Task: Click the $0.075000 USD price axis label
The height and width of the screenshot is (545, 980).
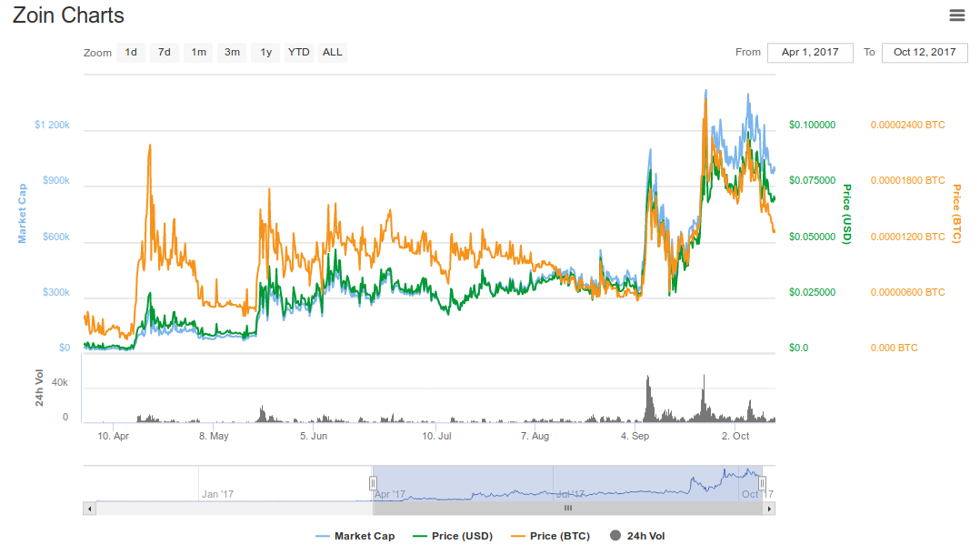Action: 812,181
